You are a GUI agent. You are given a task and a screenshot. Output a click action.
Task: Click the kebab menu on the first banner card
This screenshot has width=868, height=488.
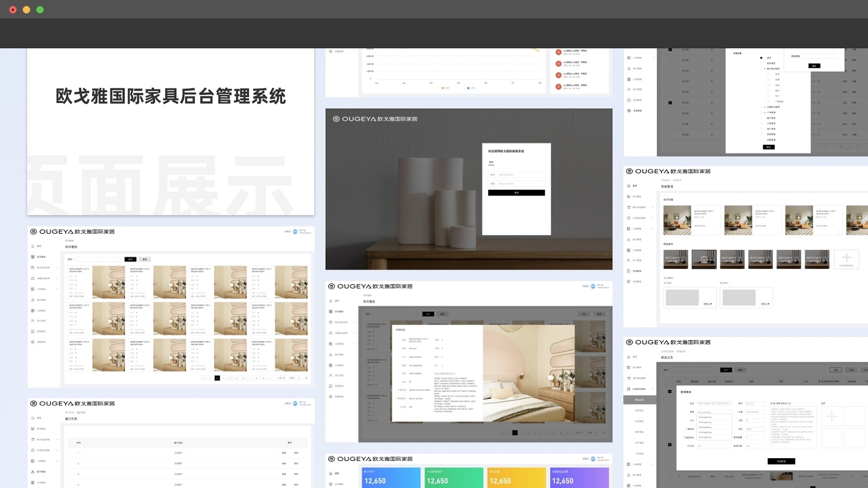(718, 232)
